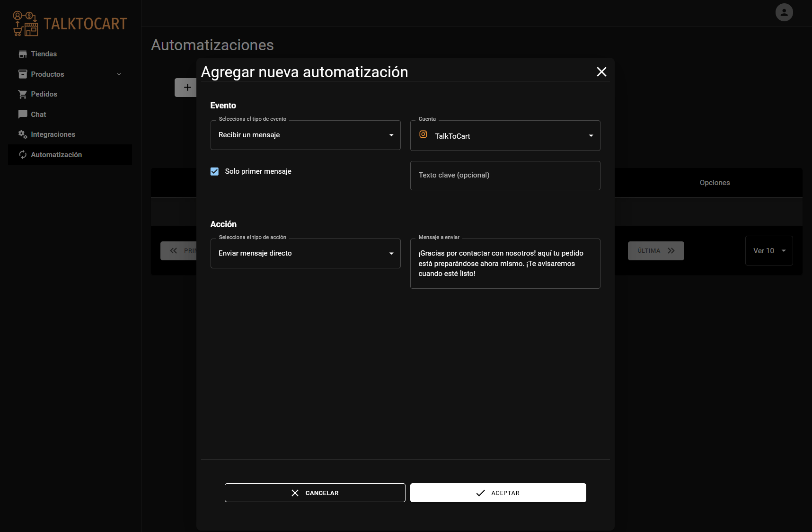The image size is (812, 532).
Task: Open the user profile icon top right
Action: tap(784, 12)
